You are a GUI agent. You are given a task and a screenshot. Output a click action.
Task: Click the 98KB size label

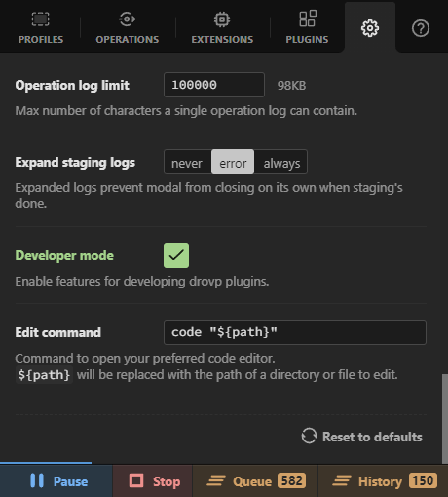pos(291,86)
